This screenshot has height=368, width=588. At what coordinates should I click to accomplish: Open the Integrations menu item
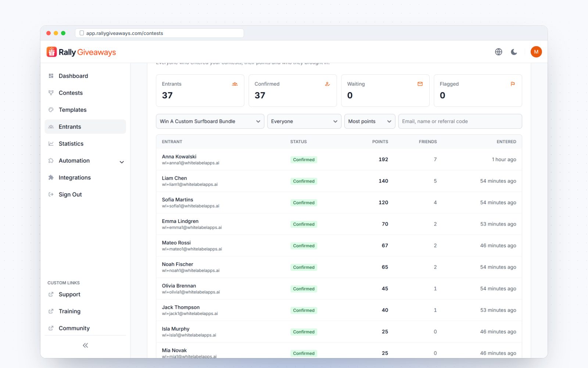(85, 177)
